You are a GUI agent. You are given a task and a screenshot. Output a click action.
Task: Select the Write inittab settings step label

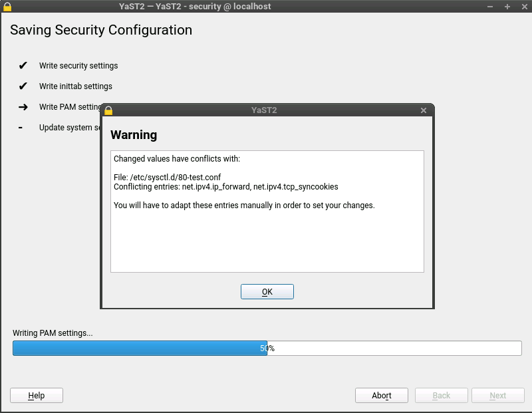tap(76, 86)
